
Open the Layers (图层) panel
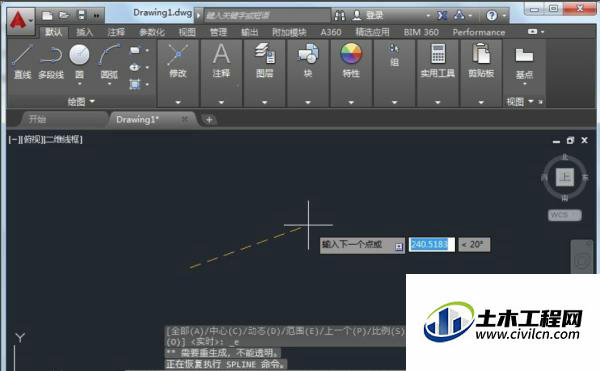[265, 60]
